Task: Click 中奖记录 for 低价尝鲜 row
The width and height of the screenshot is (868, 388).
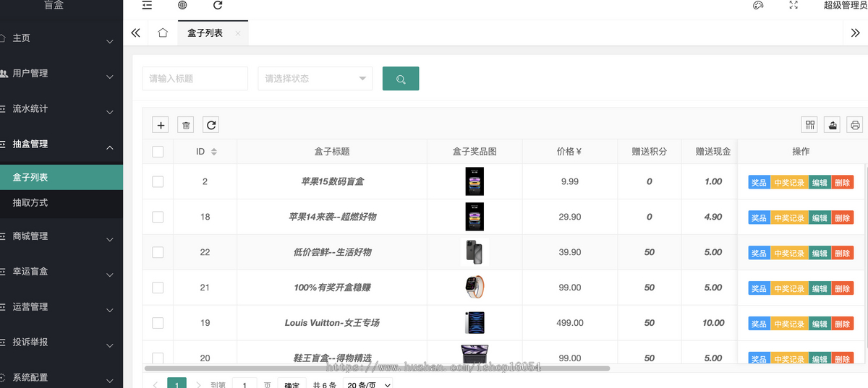Action: (x=789, y=254)
